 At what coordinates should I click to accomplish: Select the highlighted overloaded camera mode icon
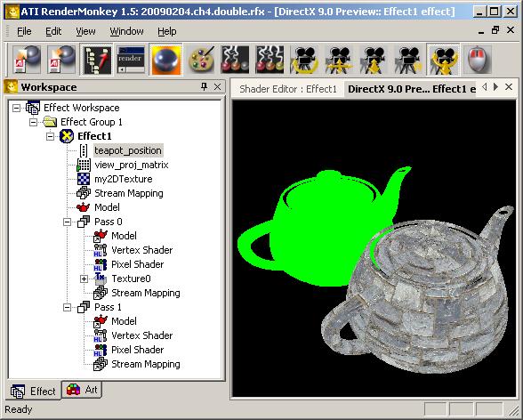tap(443, 60)
